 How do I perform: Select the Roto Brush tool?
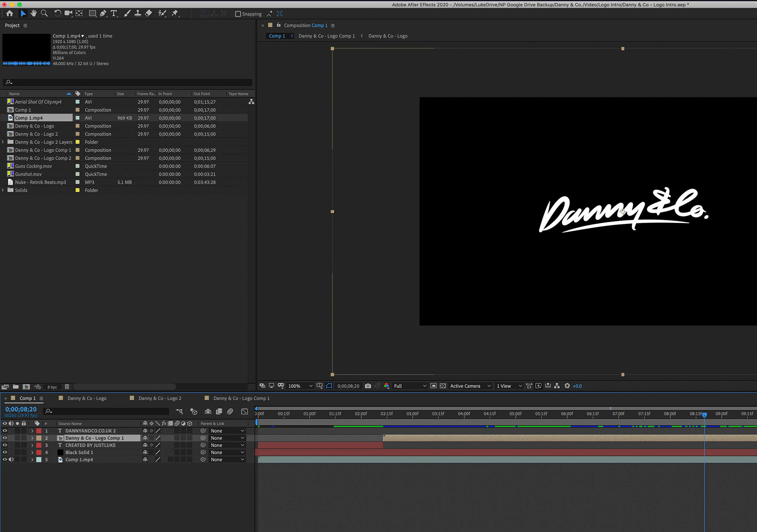tap(162, 13)
